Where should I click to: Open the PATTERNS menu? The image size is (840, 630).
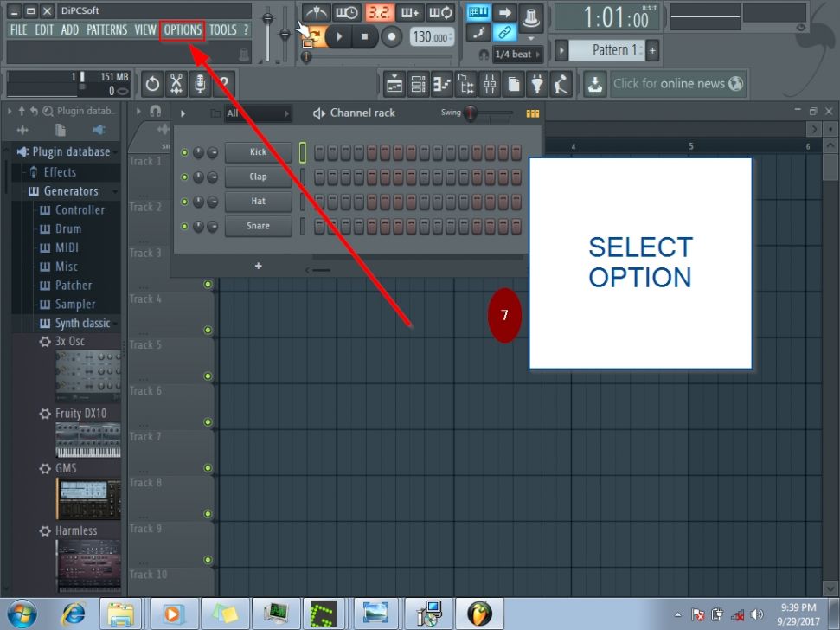106,29
